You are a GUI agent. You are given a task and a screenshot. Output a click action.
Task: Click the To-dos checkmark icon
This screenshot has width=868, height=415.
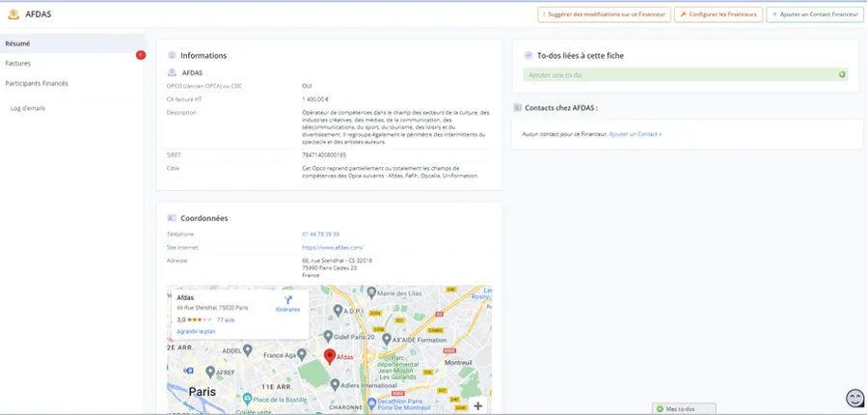pos(529,55)
